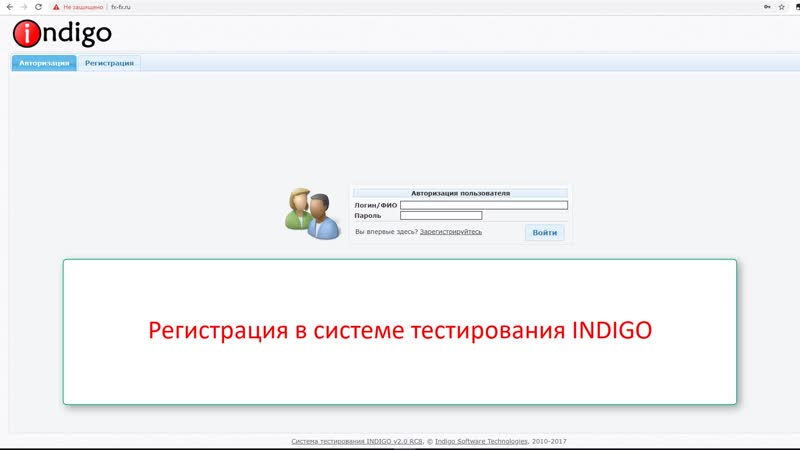
Task: Click the two-users avatar icon
Action: (x=313, y=213)
